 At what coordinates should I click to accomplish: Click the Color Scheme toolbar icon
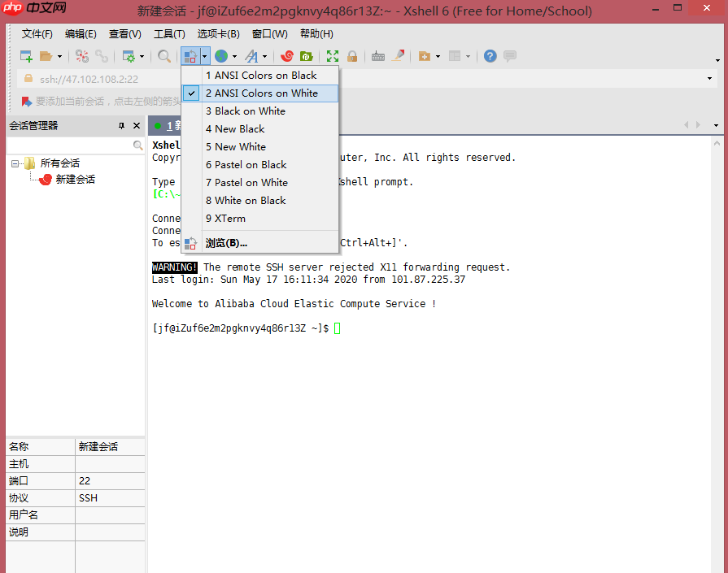[x=191, y=56]
